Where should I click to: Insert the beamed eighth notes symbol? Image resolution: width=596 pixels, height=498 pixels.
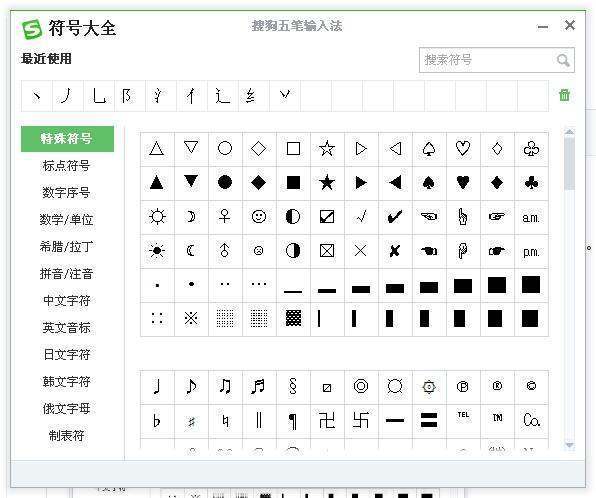(x=225, y=387)
